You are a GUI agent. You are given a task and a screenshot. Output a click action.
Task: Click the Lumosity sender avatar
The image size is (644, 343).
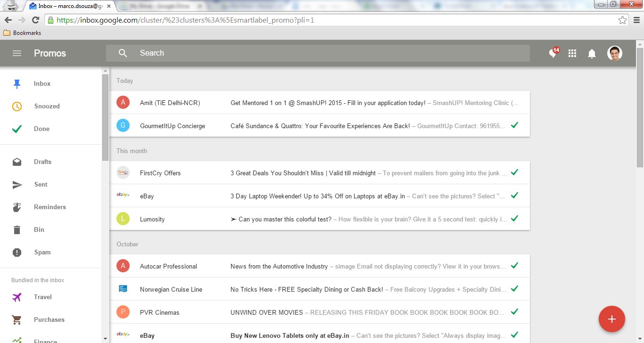pyautogui.click(x=123, y=219)
